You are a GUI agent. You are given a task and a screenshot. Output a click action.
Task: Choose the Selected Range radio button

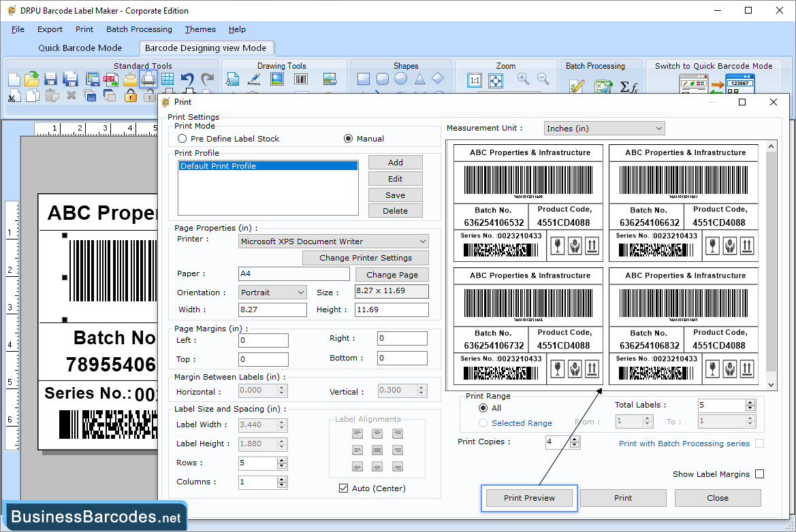(x=483, y=423)
